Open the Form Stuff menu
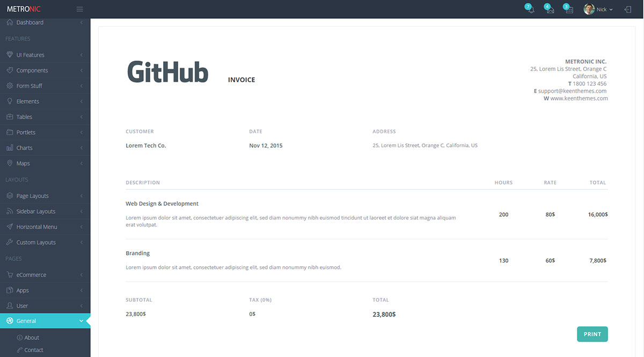The width and height of the screenshot is (644, 357). (x=45, y=86)
